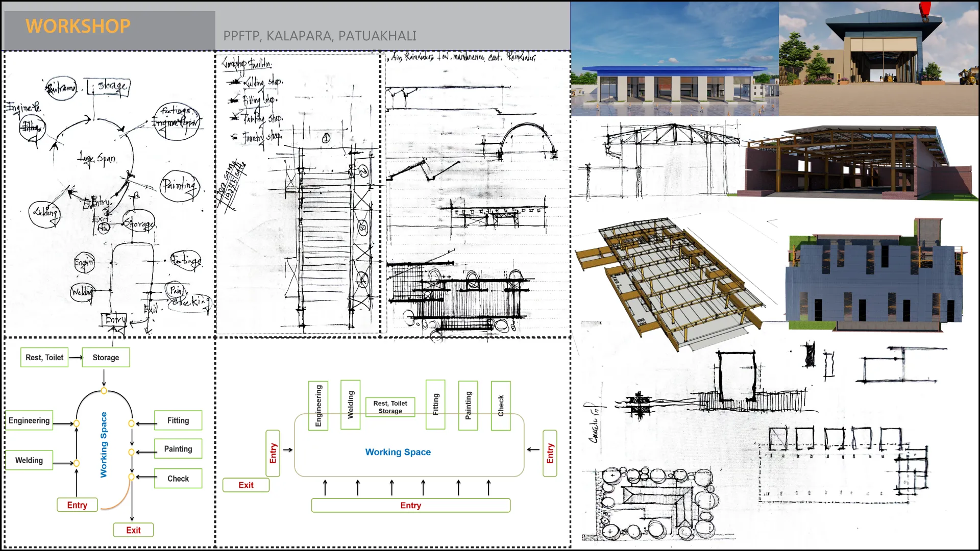Select the Rest, Toilet Storage box above Working Space
The image size is (980, 551).
[389, 407]
